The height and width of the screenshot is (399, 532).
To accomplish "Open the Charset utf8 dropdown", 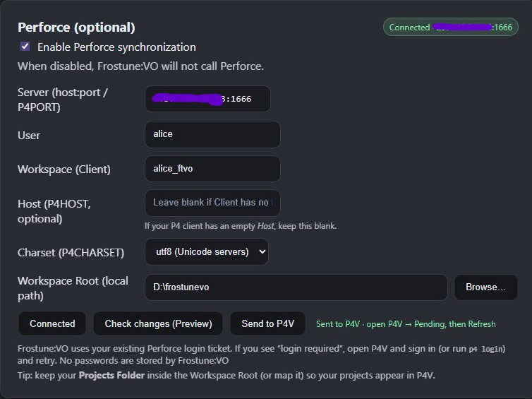I will point(207,251).
